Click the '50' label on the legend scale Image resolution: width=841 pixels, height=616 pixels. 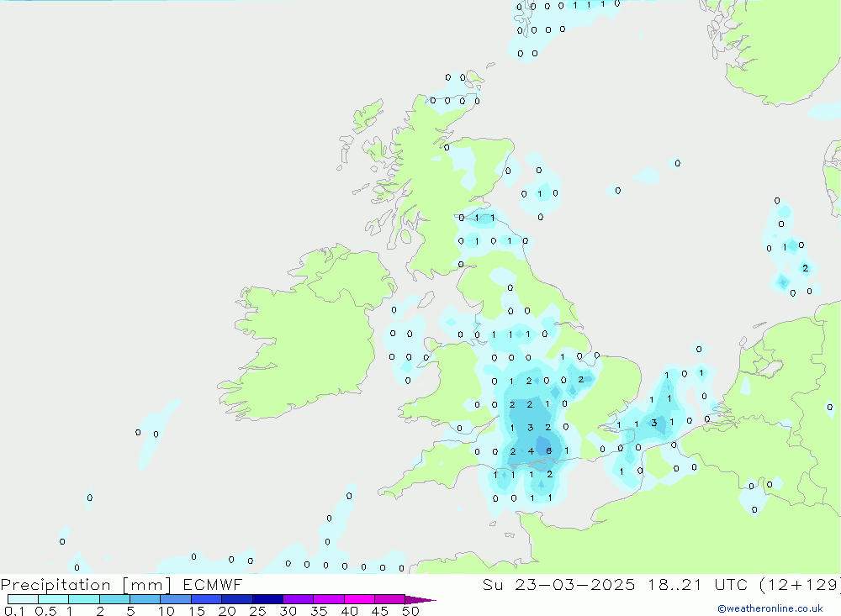pos(410,611)
